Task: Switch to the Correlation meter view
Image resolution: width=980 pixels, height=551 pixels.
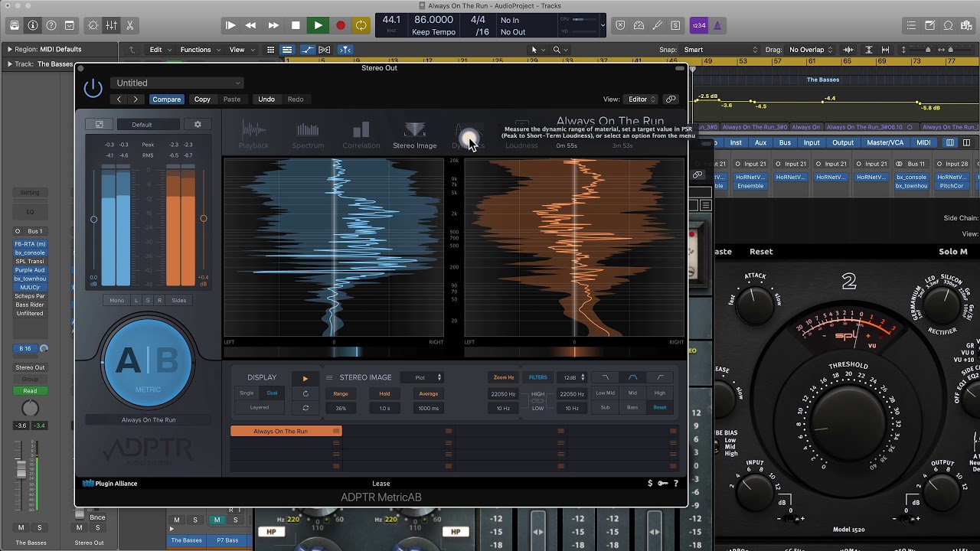Action: tap(361, 135)
